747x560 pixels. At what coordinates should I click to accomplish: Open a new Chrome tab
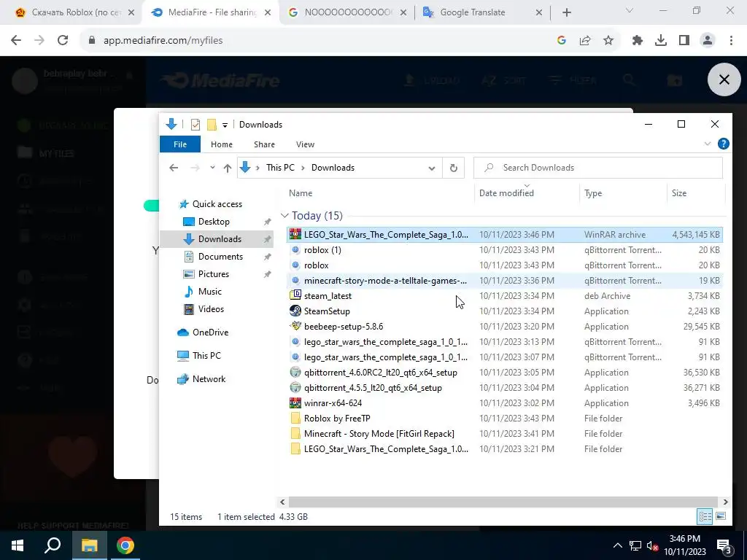pos(566,12)
